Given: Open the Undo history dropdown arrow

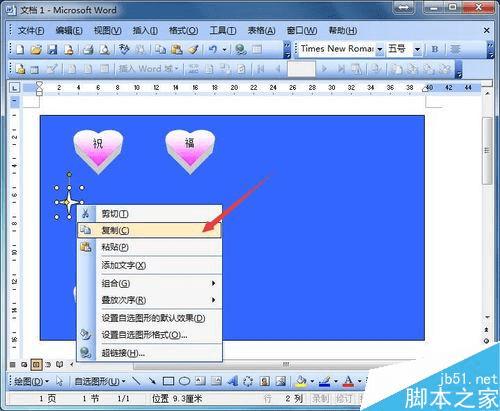Looking at the screenshot, I should click(224, 49).
